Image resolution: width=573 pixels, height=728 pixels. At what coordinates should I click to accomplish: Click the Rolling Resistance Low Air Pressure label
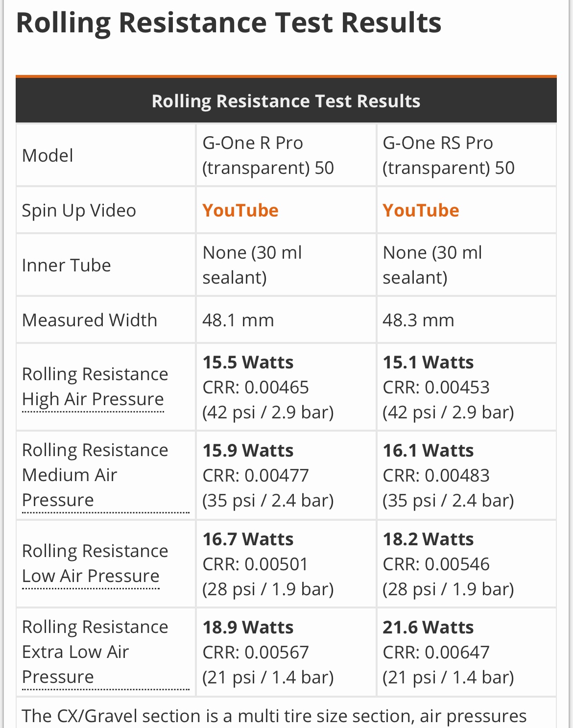[95, 563]
